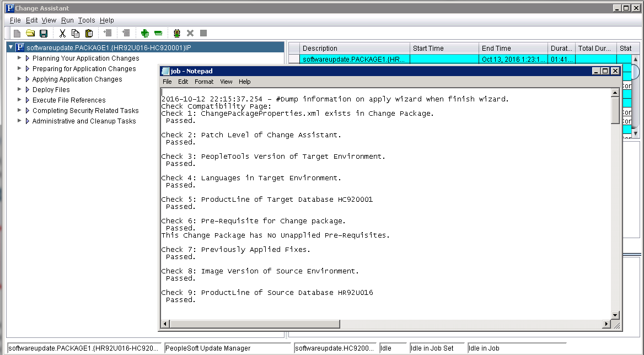Click the End Time column header

point(513,48)
